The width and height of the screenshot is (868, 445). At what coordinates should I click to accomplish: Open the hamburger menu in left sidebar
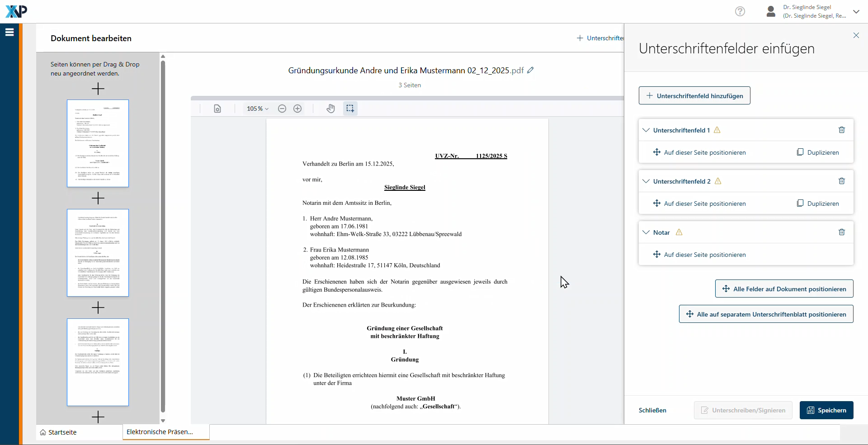click(9, 32)
